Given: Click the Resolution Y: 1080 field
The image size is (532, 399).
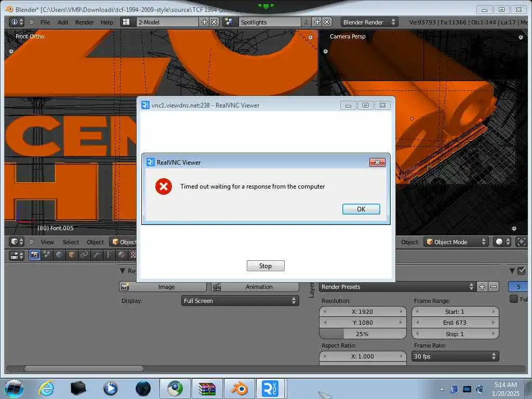Looking at the screenshot, I should coord(363,323).
